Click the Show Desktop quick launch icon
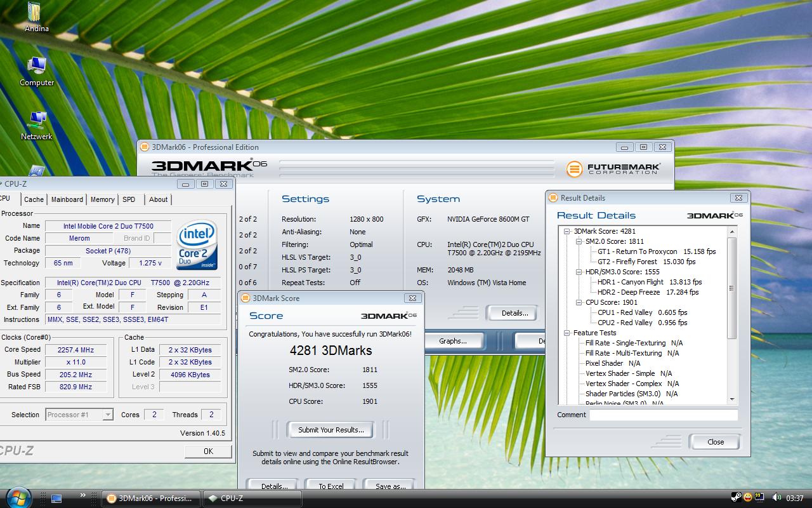The width and height of the screenshot is (812, 508). pyautogui.click(x=56, y=498)
